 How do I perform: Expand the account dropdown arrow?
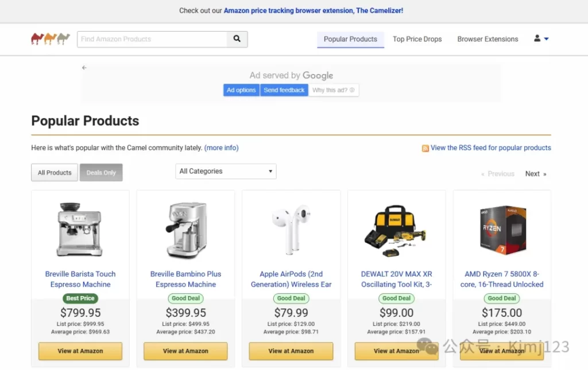(546, 39)
